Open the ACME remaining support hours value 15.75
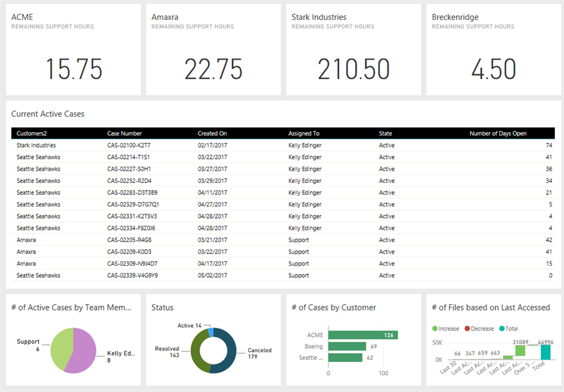The image size is (564, 392). tap(74, 69)
